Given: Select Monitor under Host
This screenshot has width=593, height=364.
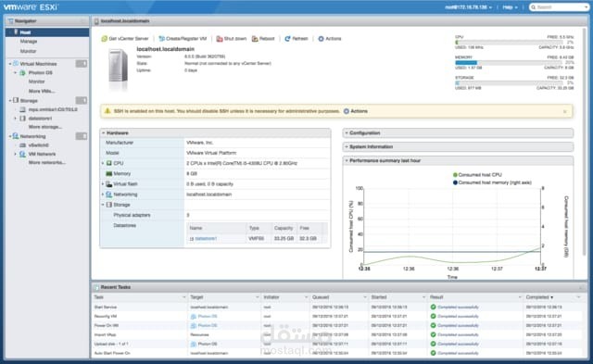Looking at the screenshot, I should click(x=29, y=51).
